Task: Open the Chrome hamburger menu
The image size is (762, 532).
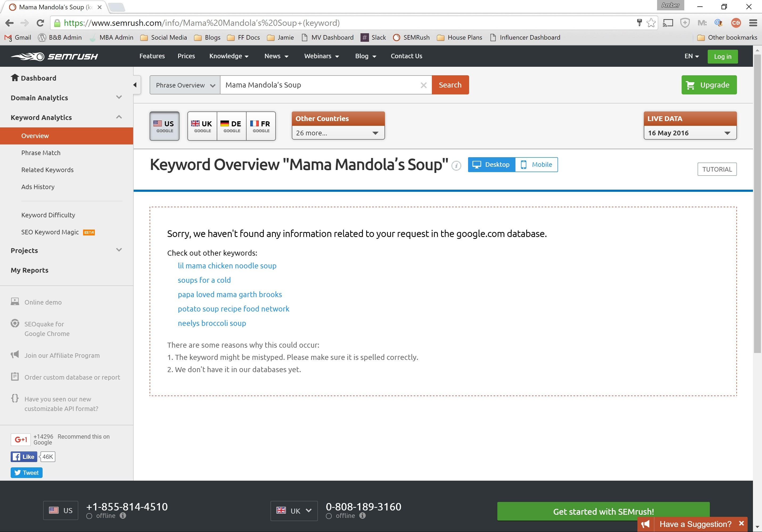Action: click(753, 23)
